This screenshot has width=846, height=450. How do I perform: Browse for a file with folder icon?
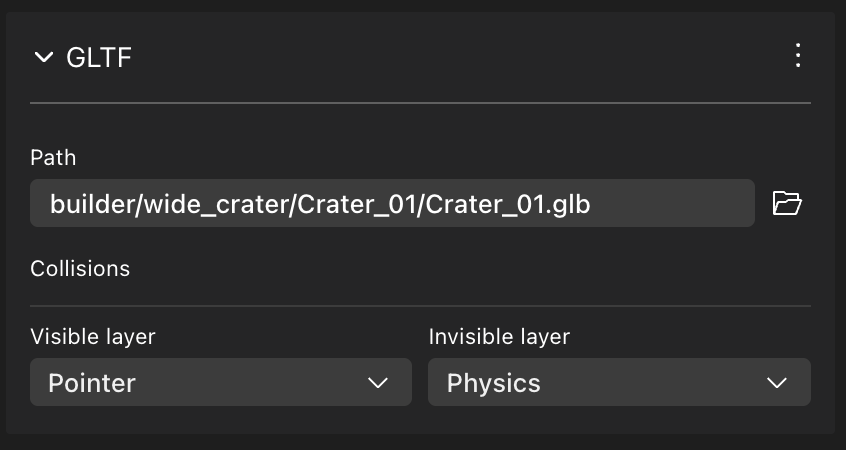click(x=787, y=204)
